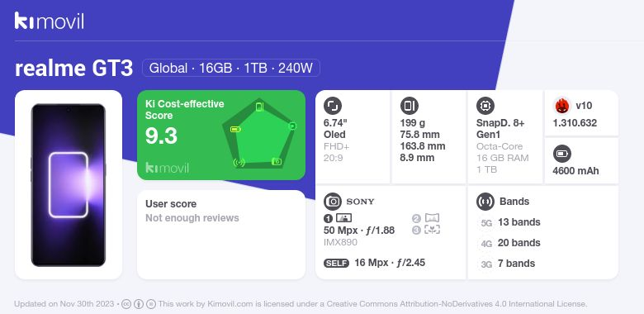Click the camera icon beside SONY
Viewport: 644px width, 314px height.
pos(332,202)
